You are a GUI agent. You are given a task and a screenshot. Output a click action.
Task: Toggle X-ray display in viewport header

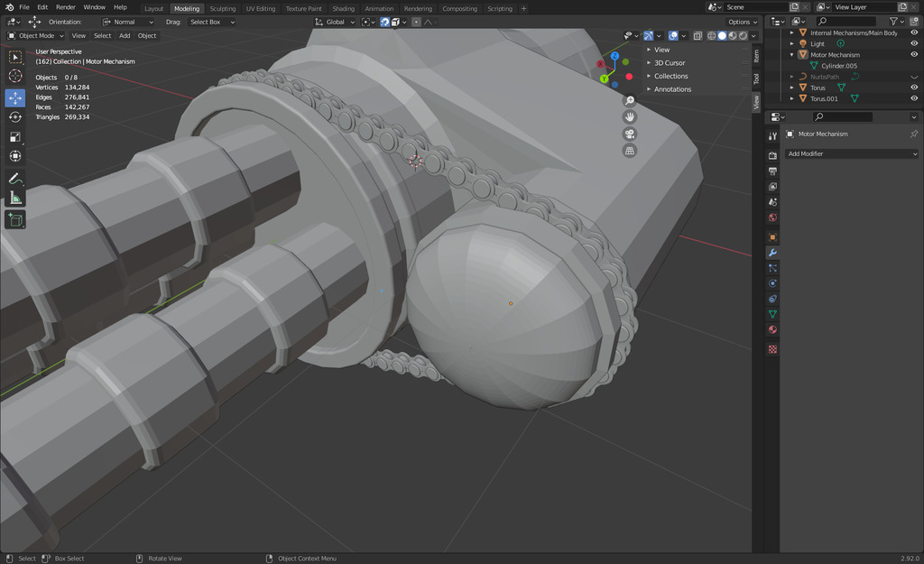pyautogui.click(x=698, y=36)
